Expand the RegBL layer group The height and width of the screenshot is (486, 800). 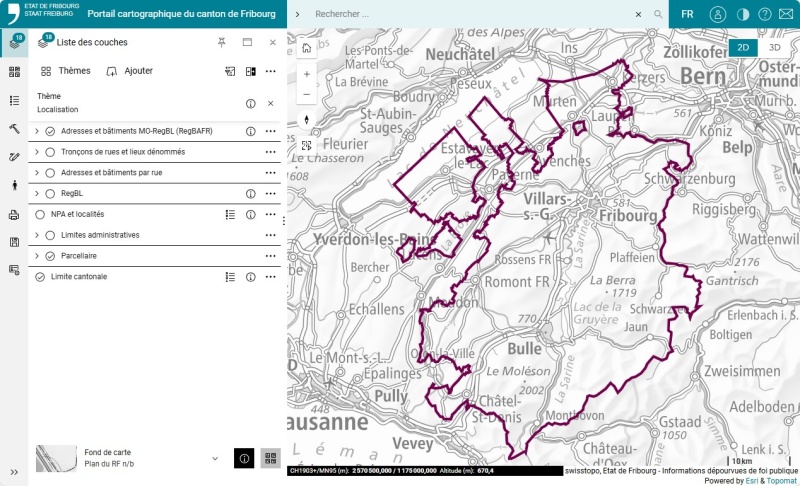[x=37, y=193]
